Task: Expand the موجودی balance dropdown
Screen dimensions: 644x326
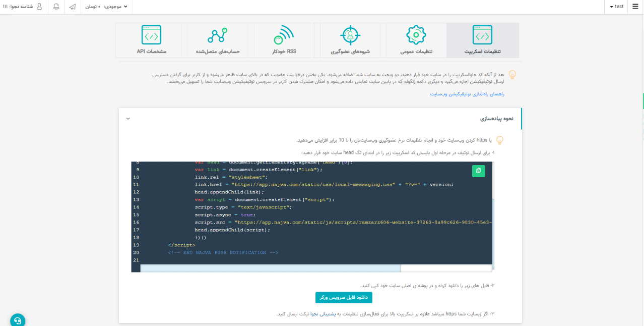Action: coord(106,7)
